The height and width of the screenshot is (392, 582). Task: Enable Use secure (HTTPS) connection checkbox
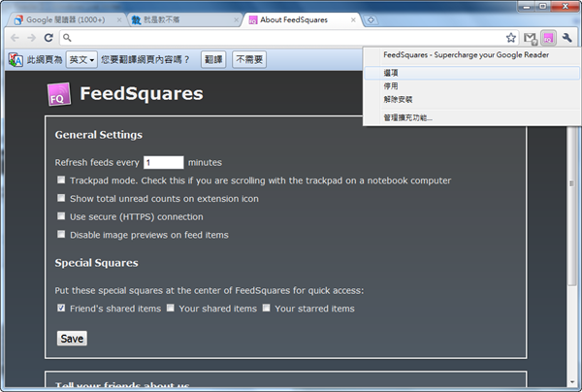(x=61, y=216)
